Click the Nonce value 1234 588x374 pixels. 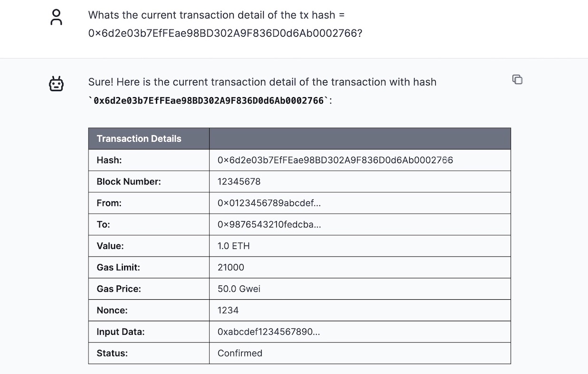(228, 310)
